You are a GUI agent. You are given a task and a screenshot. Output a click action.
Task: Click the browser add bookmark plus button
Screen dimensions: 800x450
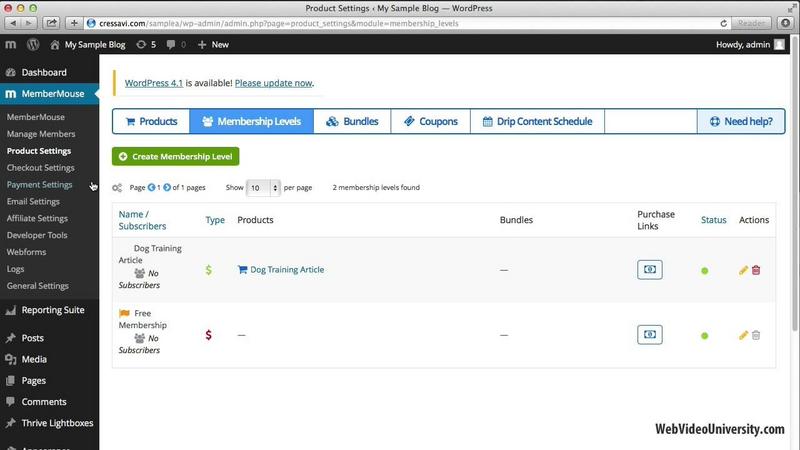pyautogui.click(x=74, y=23)
